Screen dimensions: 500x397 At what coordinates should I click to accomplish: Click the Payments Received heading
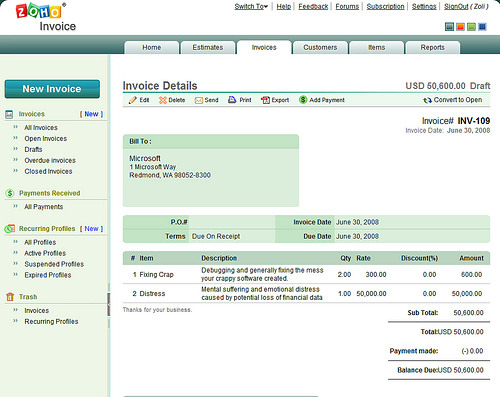coord(49,193)
